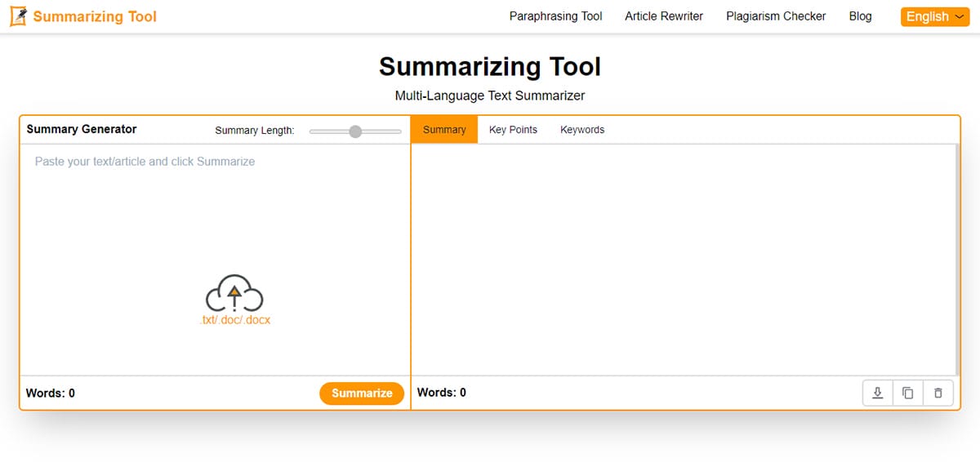Go to Article Rewriter
The height and width of the screenshot is (462, 980).
coord(663,16)
